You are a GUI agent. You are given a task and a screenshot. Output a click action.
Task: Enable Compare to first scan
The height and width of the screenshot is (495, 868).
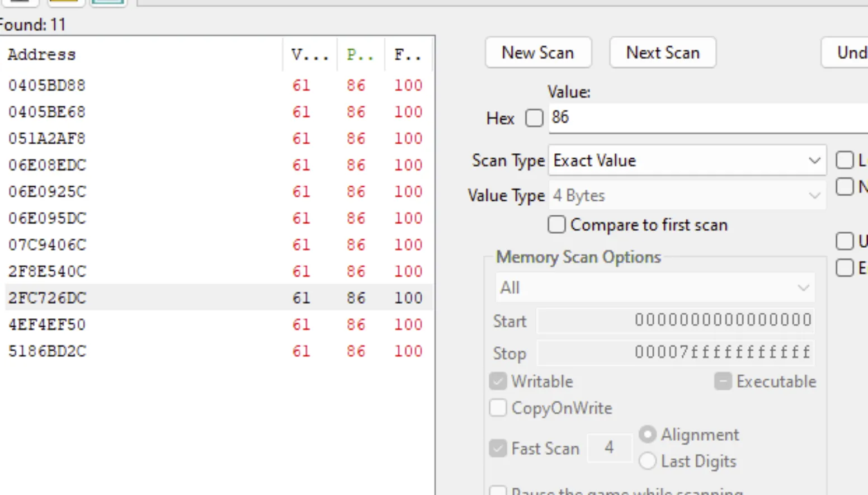click(x=556, y=225)
